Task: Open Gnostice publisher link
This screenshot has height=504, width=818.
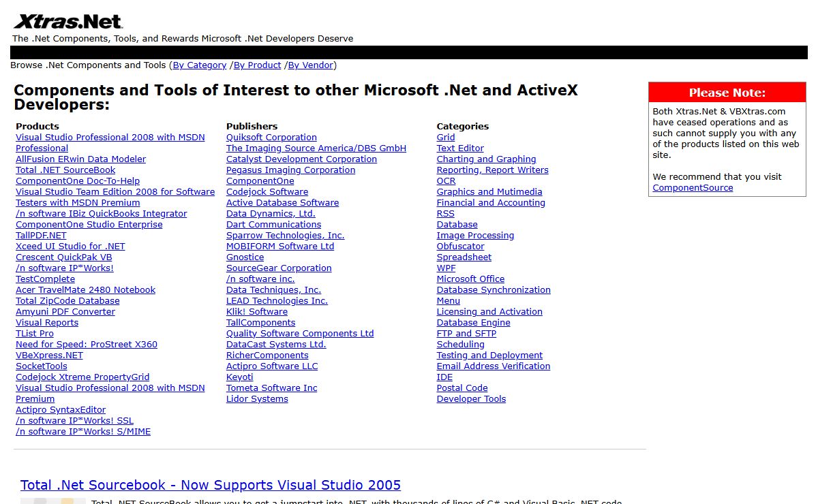Action: 245,257
